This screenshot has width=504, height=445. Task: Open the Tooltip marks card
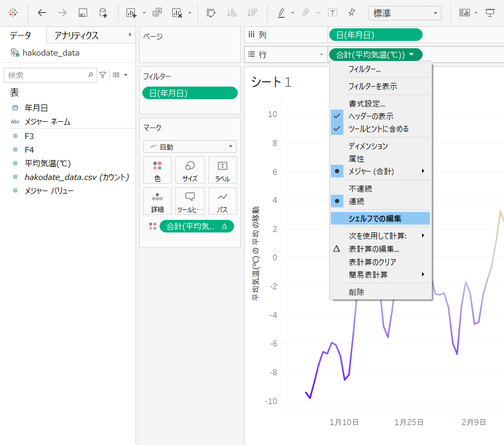(190, 201)
